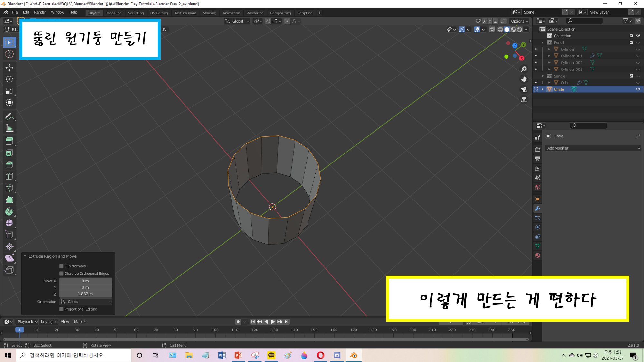The image size is (644, 362).
Task: Open the Material properties tab icon
Action: (x=537, y=255)
